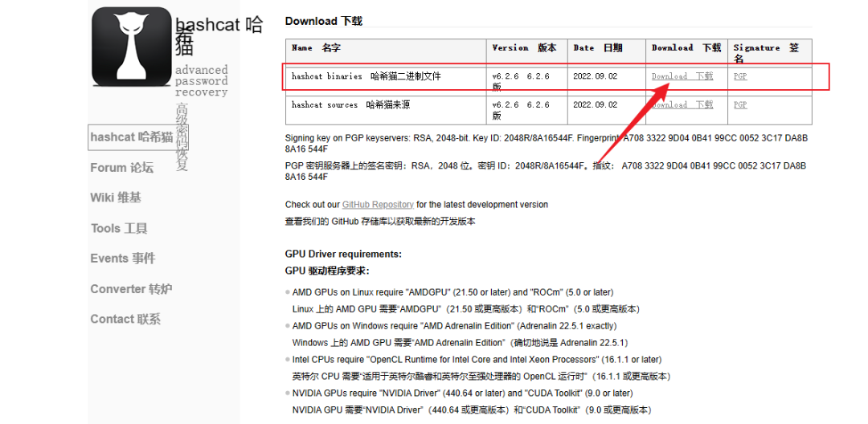
Task: Click the 'GPU 驱动程序要求:' heading
Action: 327,271
